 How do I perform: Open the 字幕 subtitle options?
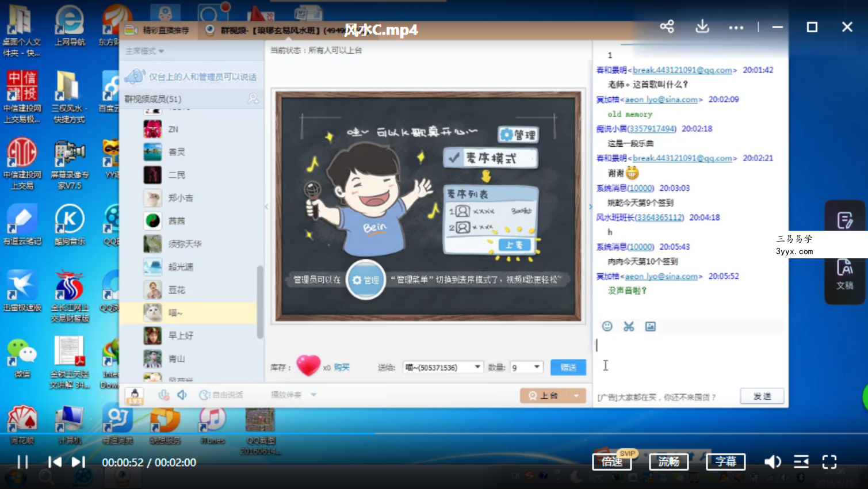(725, 461)
